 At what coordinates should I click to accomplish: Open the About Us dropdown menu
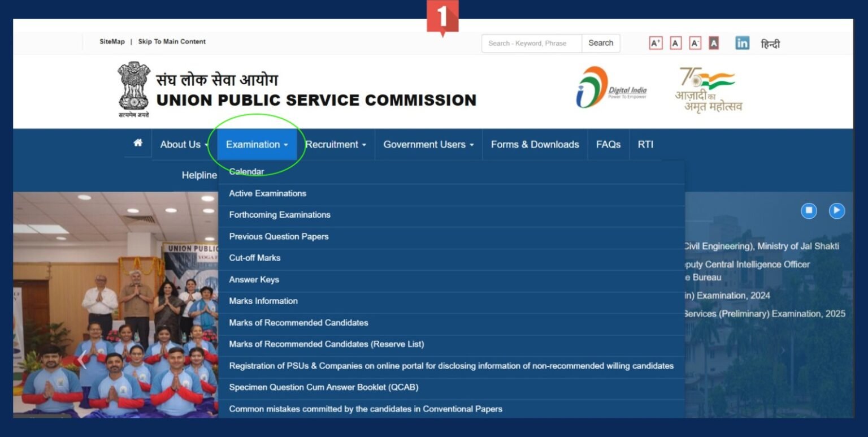point(182,144)
